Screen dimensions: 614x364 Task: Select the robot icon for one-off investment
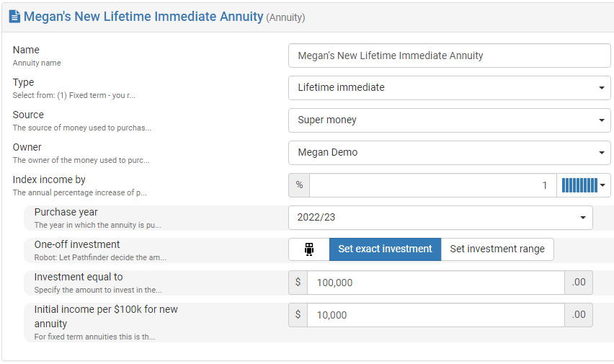tap(309, 249)
